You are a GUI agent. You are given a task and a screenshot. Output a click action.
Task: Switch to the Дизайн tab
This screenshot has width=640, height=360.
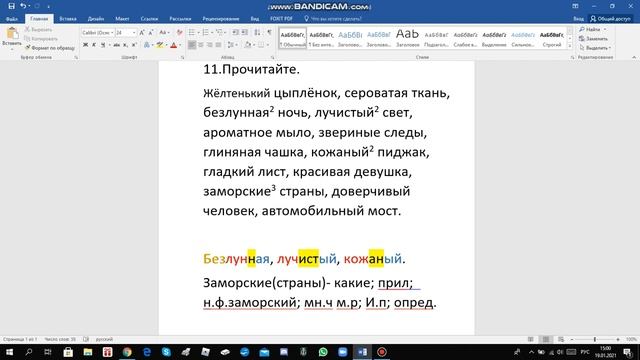96,19
